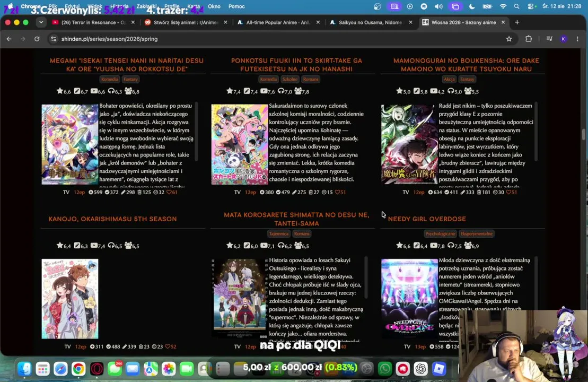Viewport: 588px width, 382px height.
Task: Open the Needy Girl Overdose title link
Action: coord(427,219)
